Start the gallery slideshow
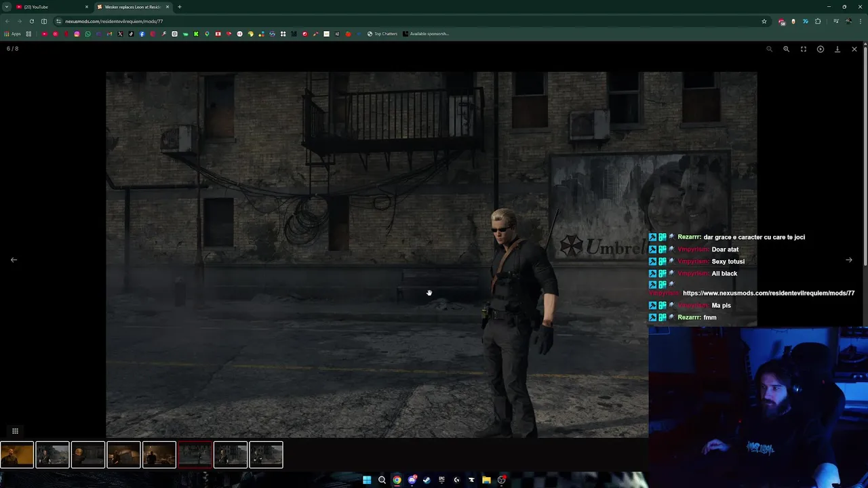 coord(820,49)
